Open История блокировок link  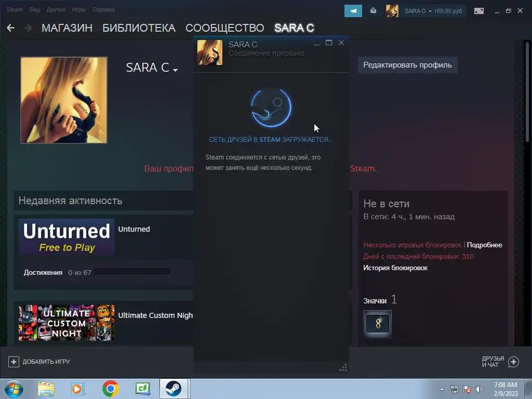point(395,268)
